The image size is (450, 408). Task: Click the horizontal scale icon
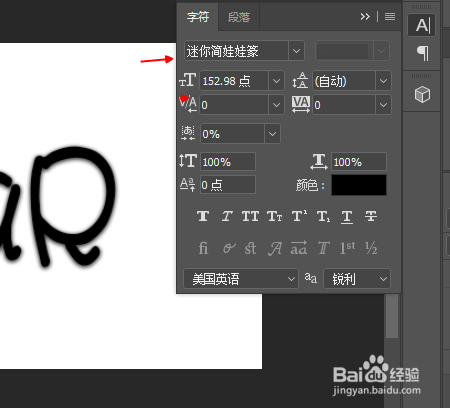pyautogui.click(x=319, y=161)
